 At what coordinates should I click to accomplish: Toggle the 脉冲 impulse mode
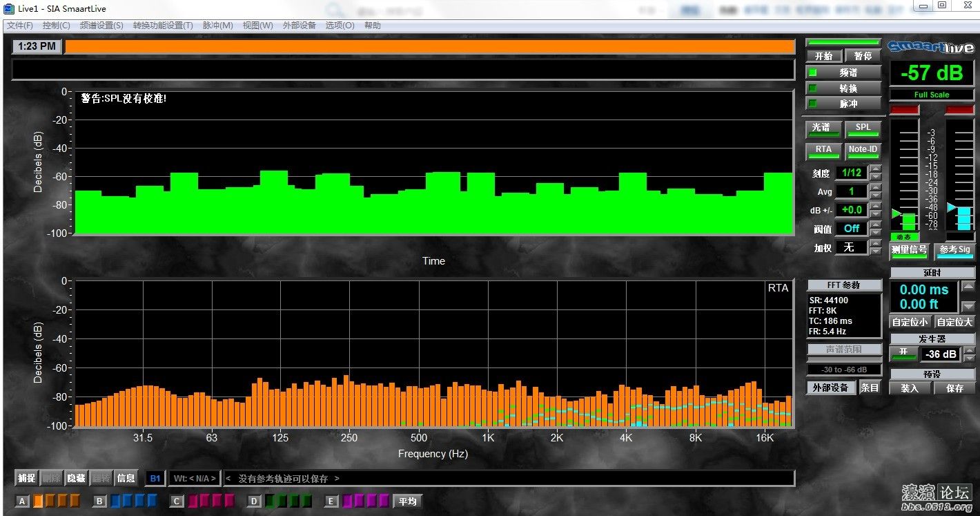coord(843,104)
